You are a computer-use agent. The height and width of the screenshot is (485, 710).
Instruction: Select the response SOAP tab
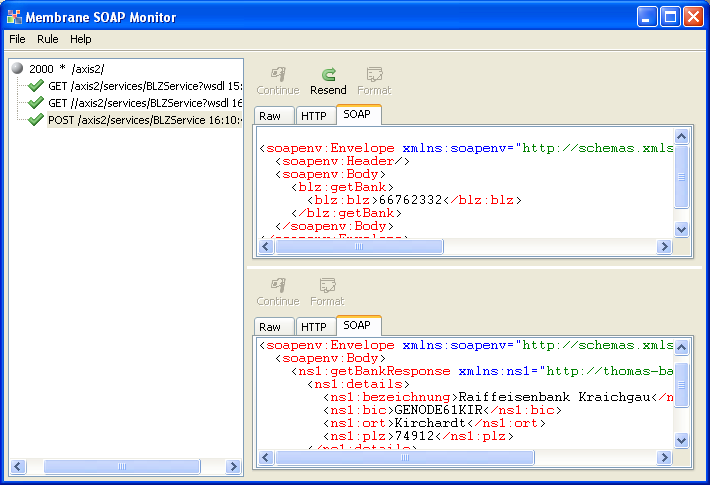tap(359, 325)
